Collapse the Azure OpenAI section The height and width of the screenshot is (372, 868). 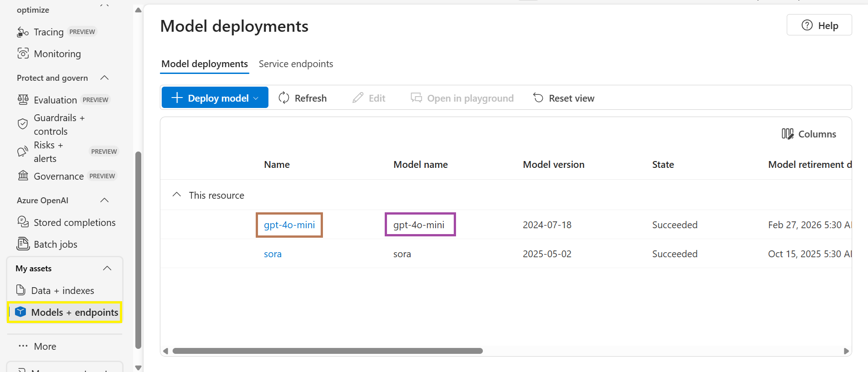click(x=104, y=200)
